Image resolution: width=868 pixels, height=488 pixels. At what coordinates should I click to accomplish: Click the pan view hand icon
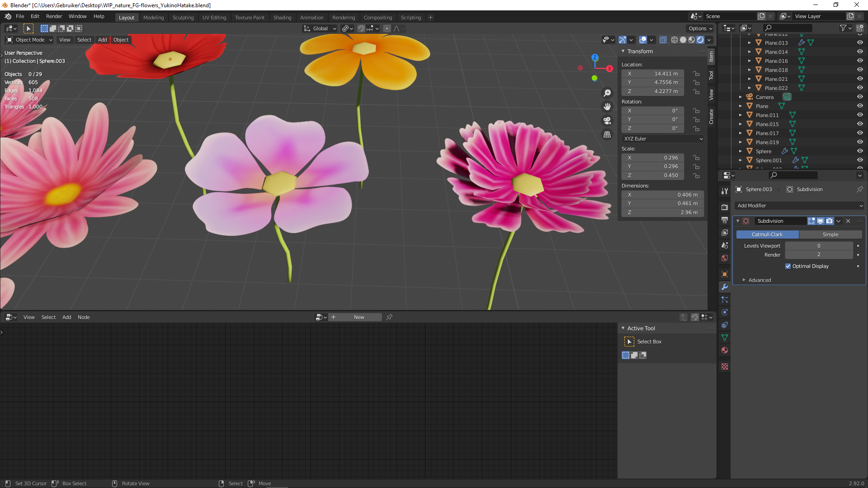607,107
